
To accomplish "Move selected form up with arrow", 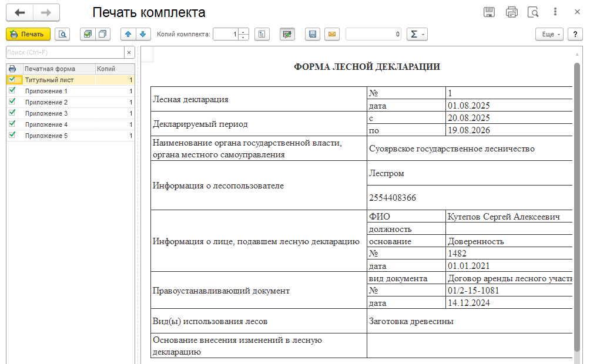I will (x=128, y=34).
